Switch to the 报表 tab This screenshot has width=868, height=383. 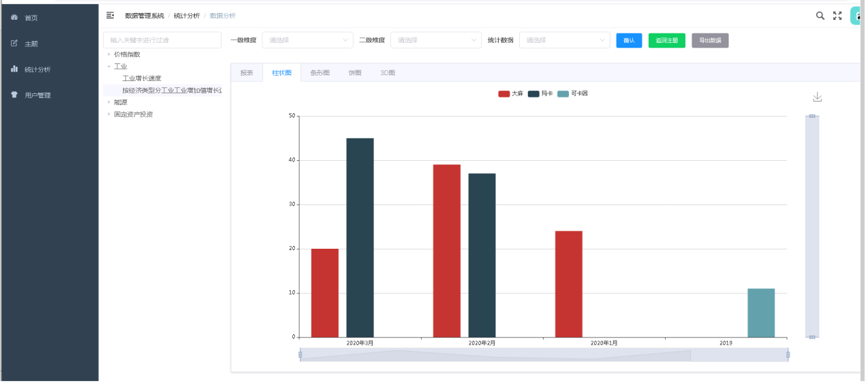(x=247, y=72)
